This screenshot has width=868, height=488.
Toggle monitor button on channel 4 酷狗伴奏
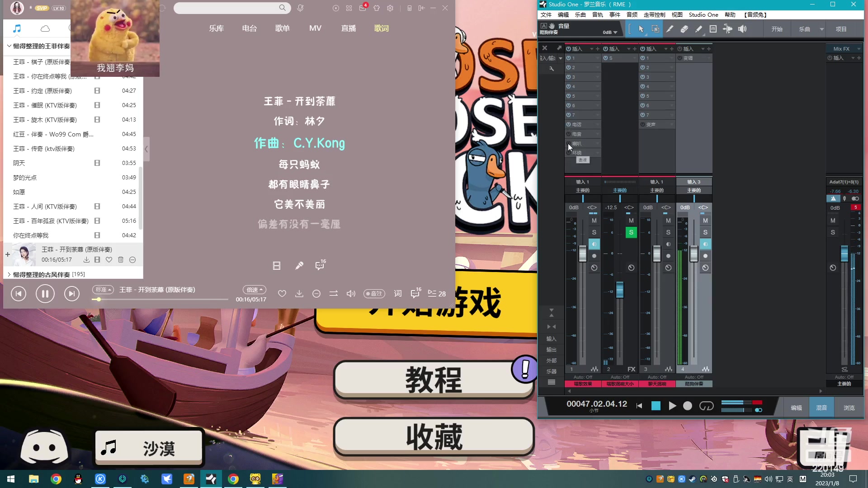[x=705, y=244]
